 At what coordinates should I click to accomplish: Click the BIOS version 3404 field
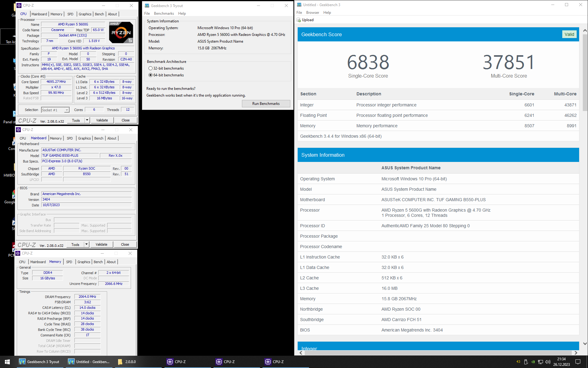pos(86,199)
